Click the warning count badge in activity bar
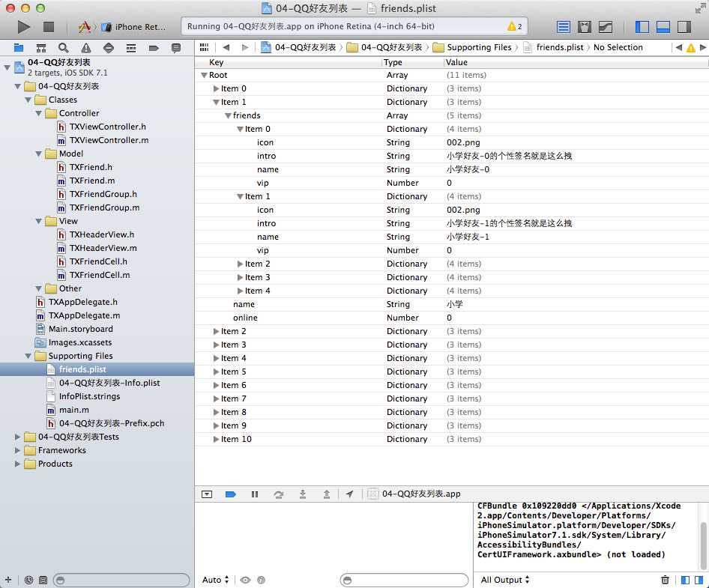The width and height of the screenshot is (709, 588). [x=515, y=26]
